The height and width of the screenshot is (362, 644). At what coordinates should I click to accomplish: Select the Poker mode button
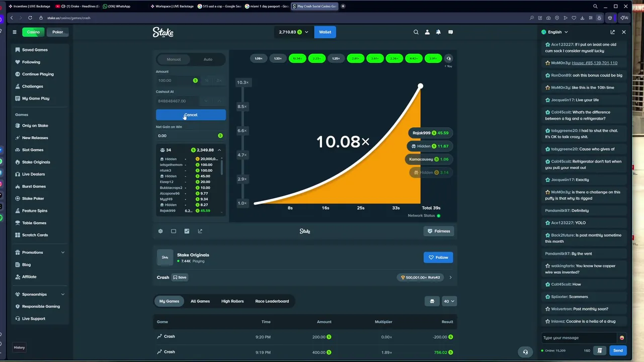[58, 32]
